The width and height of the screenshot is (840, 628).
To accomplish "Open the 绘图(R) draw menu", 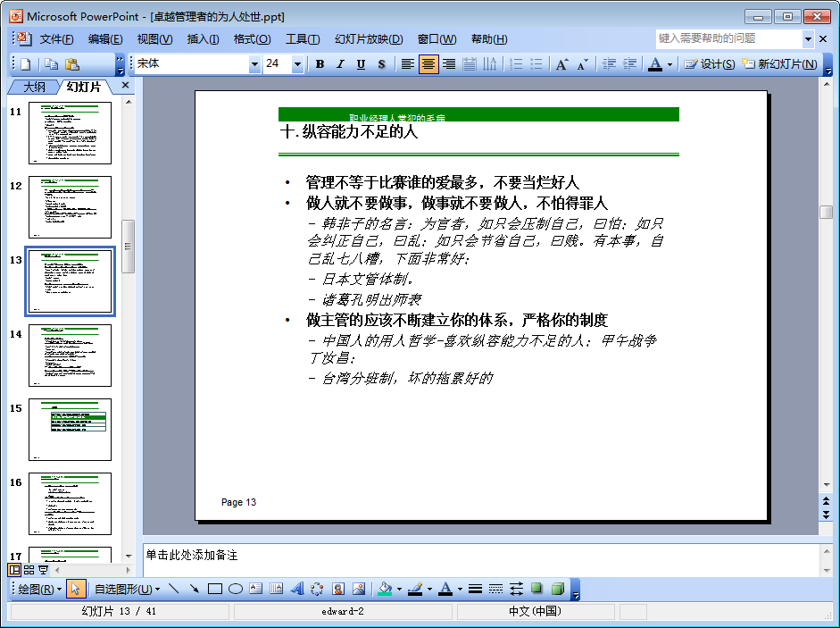I will 39,589.
